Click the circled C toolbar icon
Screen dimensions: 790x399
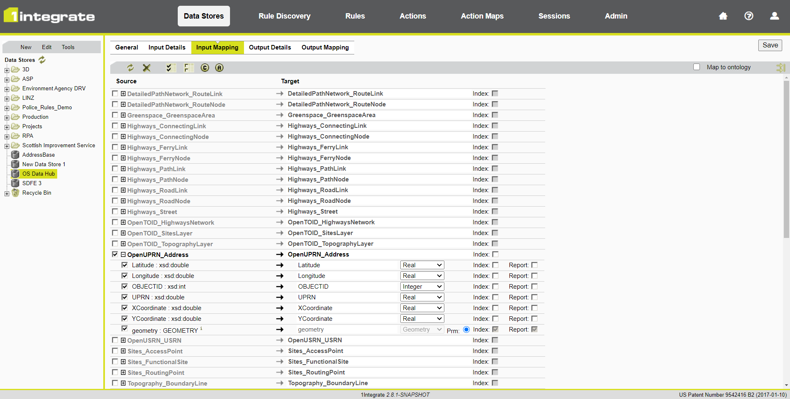205,68
